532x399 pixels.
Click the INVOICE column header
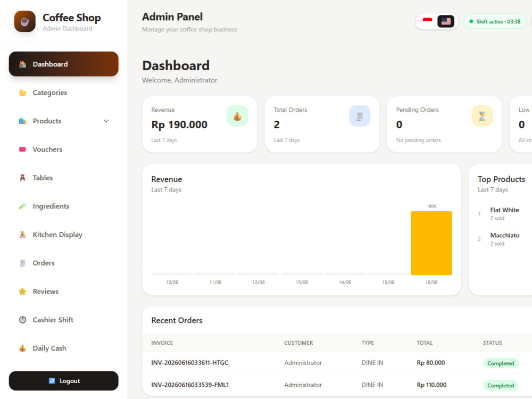pos(162,343)
